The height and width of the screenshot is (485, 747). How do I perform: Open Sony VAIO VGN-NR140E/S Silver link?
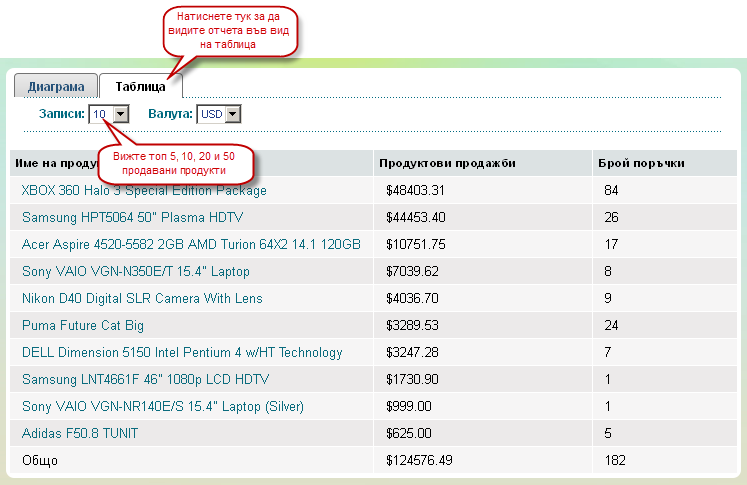[162, 406]
